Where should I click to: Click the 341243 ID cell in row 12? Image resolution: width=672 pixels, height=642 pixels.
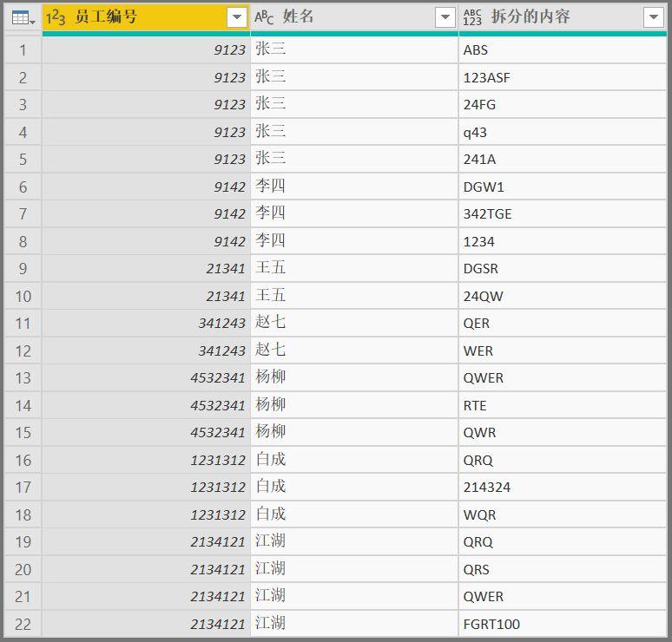(146, 350)
